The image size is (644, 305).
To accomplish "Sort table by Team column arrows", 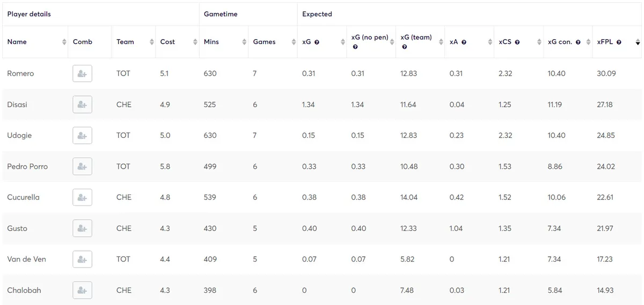I will coord(152,42).
